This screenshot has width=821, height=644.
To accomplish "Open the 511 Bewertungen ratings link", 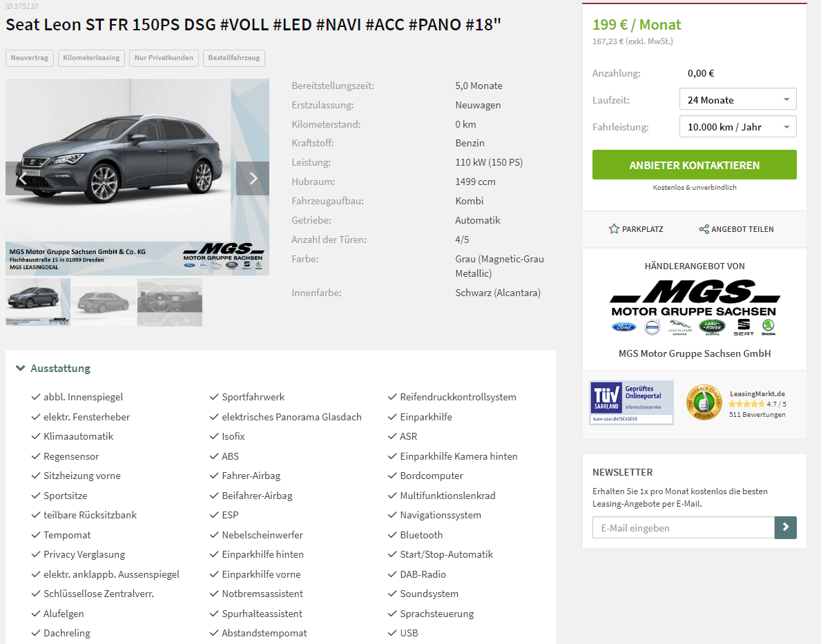I will point(757,415).
